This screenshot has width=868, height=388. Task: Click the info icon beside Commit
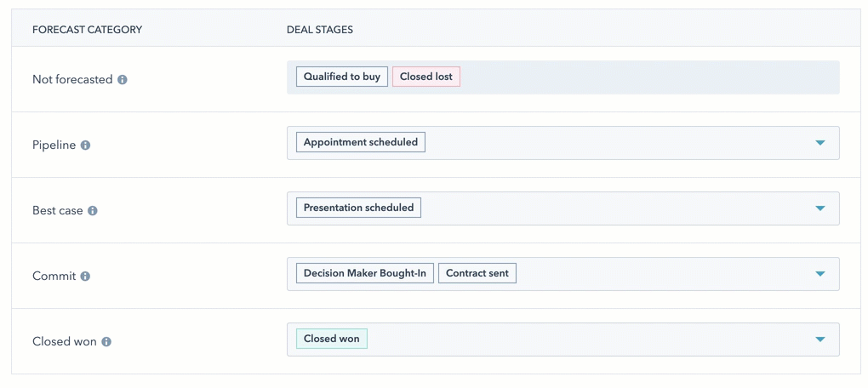click(x=85, y=277)
